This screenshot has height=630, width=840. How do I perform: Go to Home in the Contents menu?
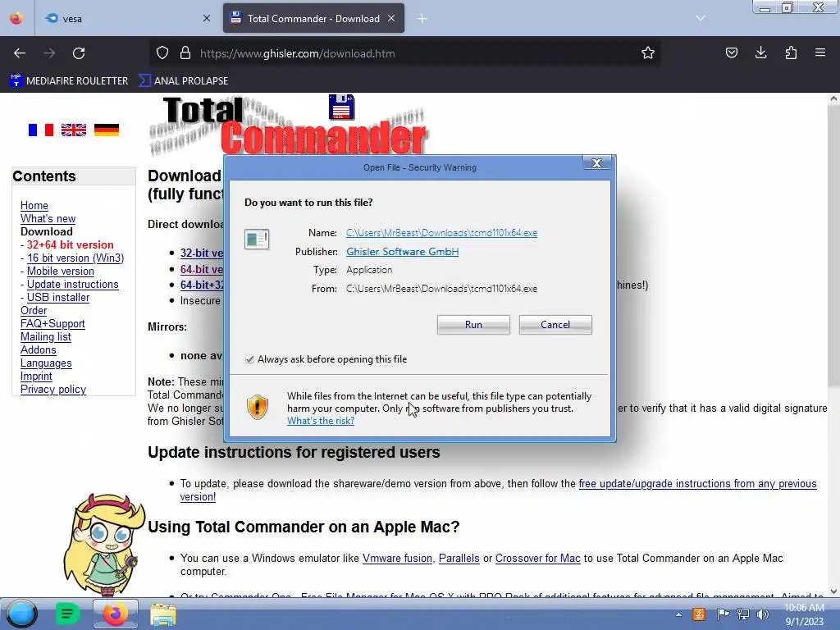pos(34,205)
